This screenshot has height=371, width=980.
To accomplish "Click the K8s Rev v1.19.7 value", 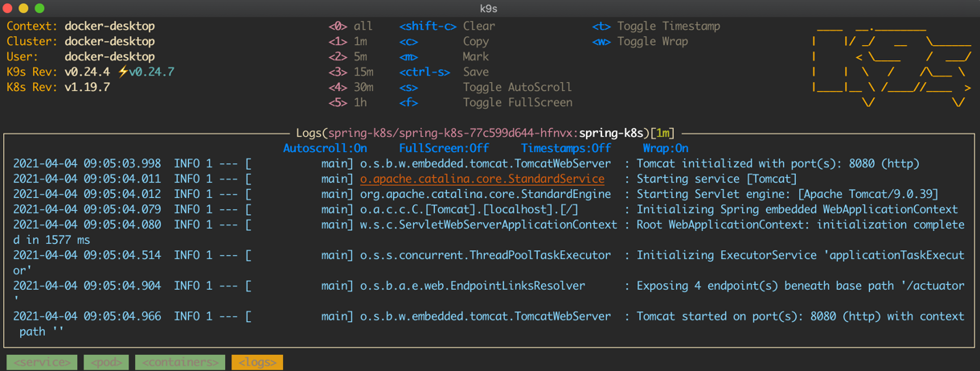I will click(87, 88).
